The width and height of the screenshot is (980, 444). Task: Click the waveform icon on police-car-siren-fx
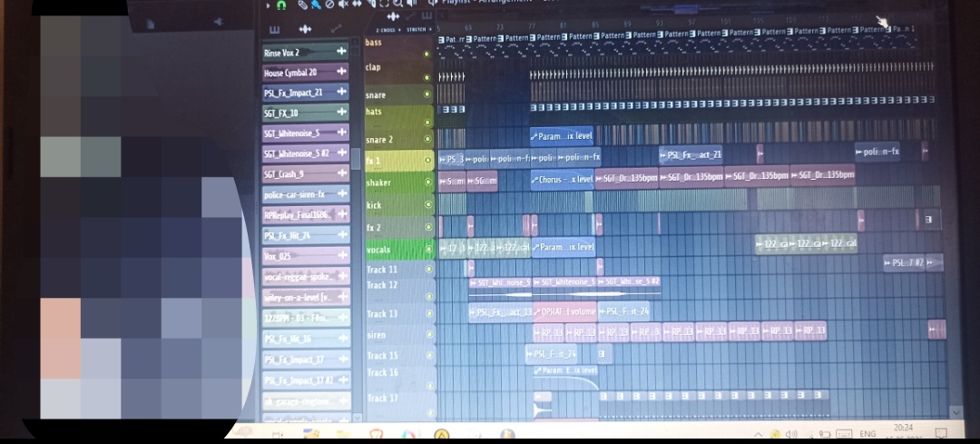click(x=342, y=194)
